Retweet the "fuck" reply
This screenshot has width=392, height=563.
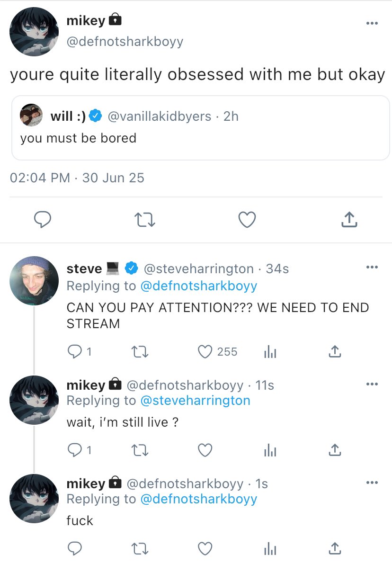click(139, 548)
